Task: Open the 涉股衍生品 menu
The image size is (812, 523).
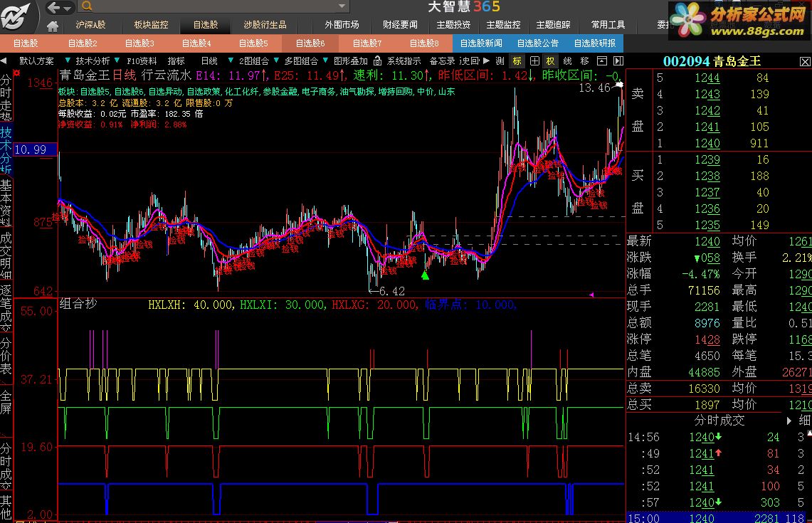Action: coord(265,25)
